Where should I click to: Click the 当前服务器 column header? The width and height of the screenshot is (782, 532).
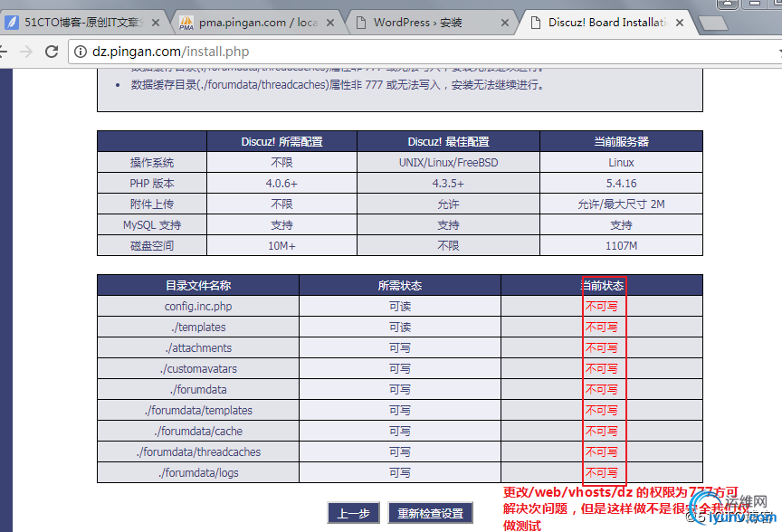[622, 142]
